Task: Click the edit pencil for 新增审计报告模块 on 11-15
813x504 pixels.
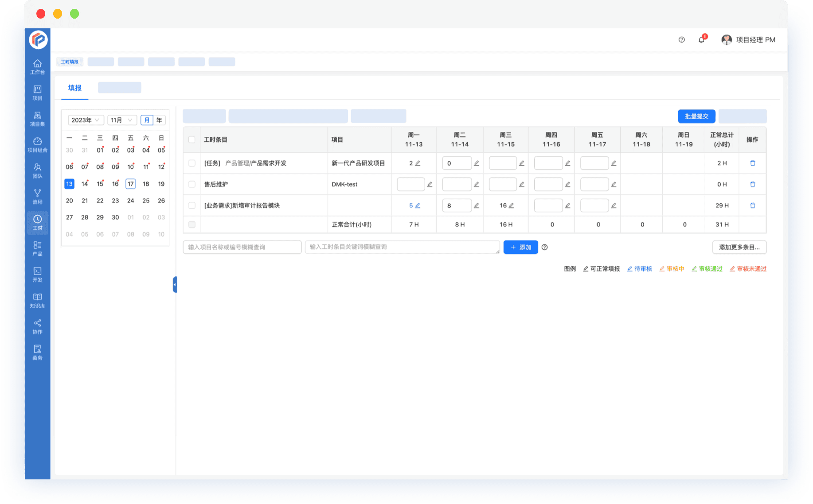Action: click(x=511, y=205)
